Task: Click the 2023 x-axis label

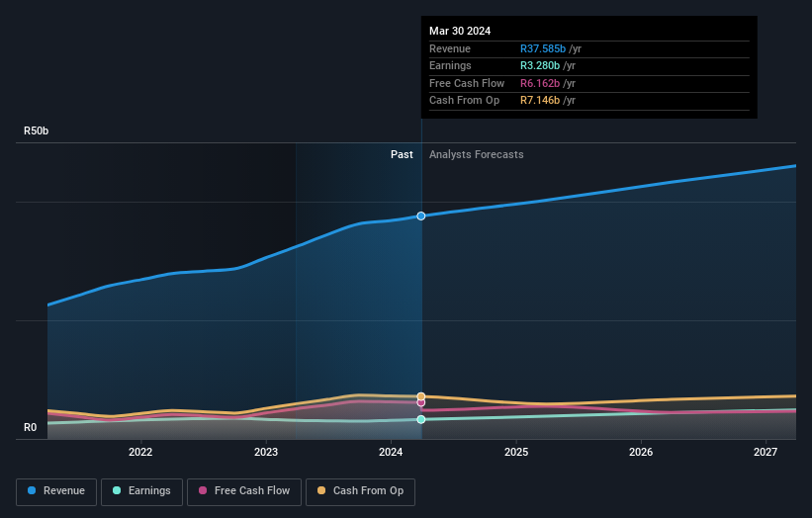Action: [266, 452]
